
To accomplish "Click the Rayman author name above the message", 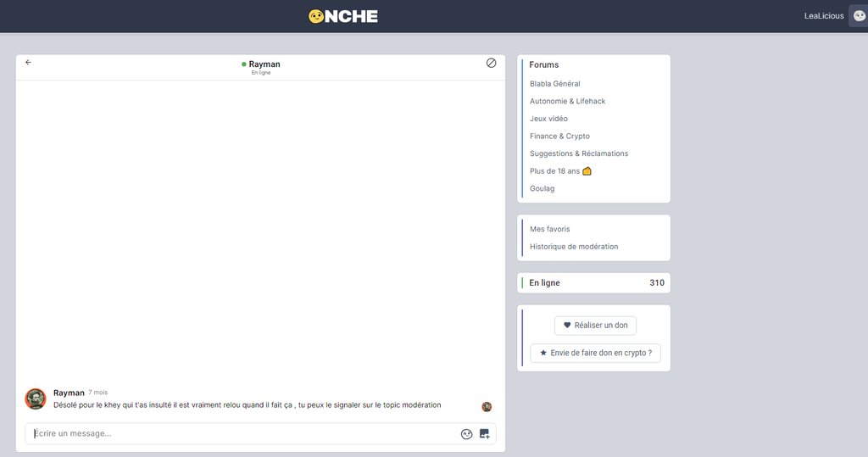I will 69,393.
